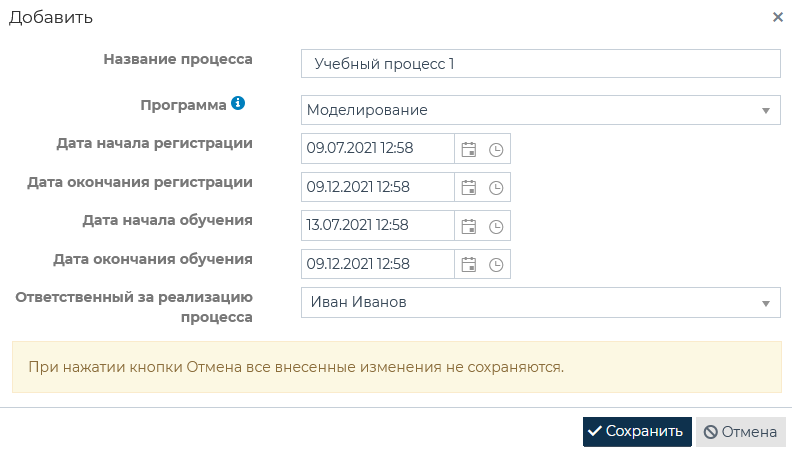792x470 pixels.
Task: Open time picker for training end date
Action: click(x=495, y=265)
